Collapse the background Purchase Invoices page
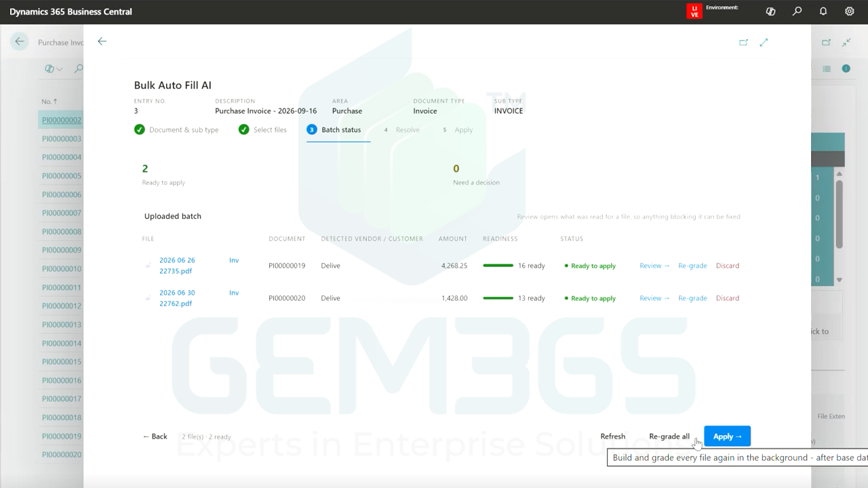Image resolution: width=868 pixels, height=488 pixels. 846,42
